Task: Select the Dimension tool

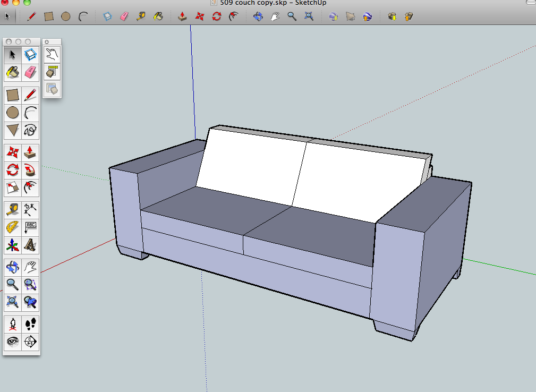Action: (x=30, y=210)
